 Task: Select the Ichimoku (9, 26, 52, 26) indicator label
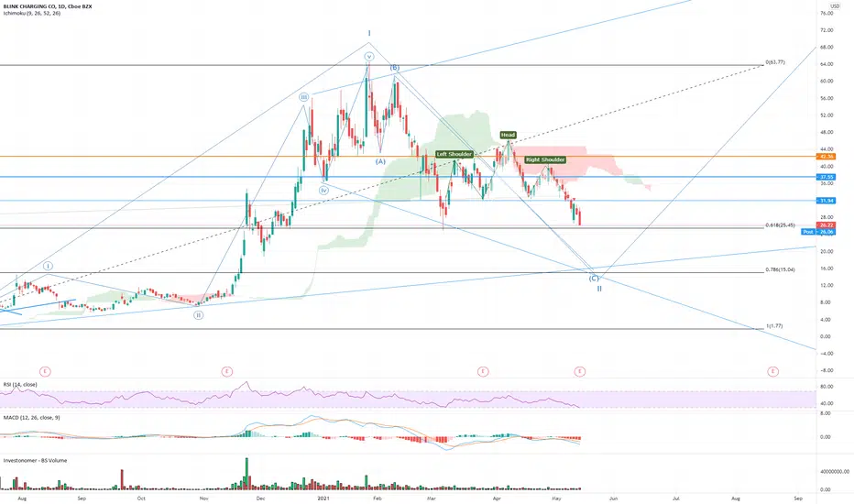point(31,13)
